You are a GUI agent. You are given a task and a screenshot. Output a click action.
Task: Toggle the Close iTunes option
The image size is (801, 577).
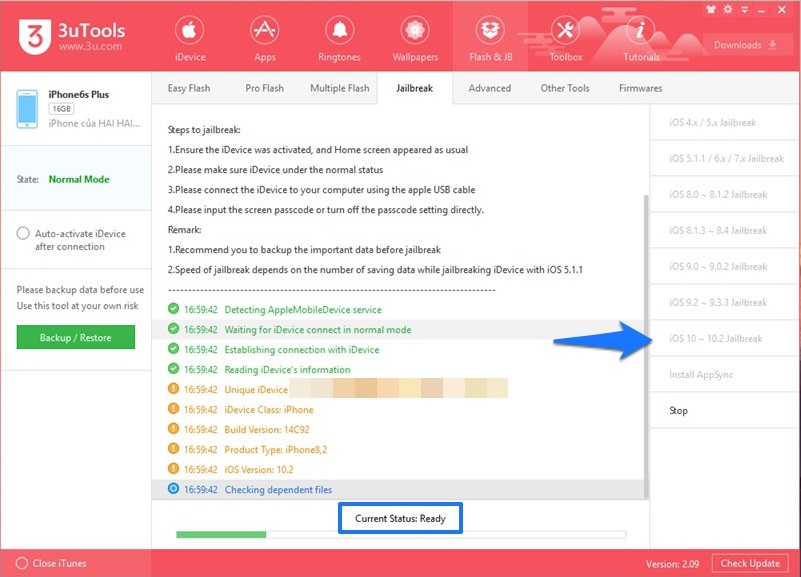pyautogui.click(x=22, y=563)
